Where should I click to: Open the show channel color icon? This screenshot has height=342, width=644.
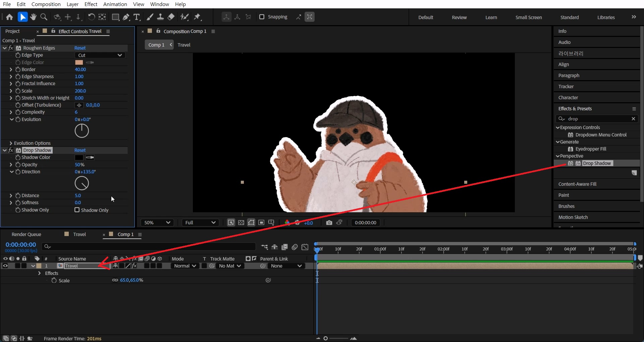[287, 223]
